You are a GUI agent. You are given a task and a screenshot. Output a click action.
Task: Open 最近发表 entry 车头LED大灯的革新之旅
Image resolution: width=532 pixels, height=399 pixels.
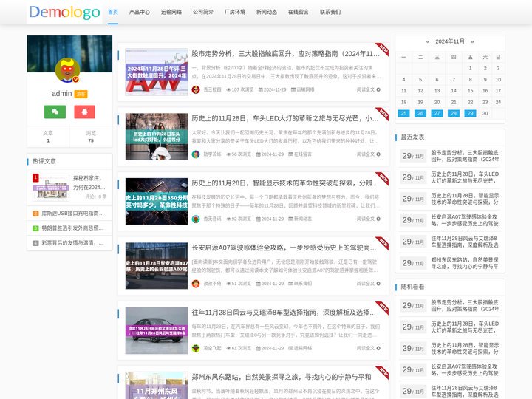(x=465, y=177)
